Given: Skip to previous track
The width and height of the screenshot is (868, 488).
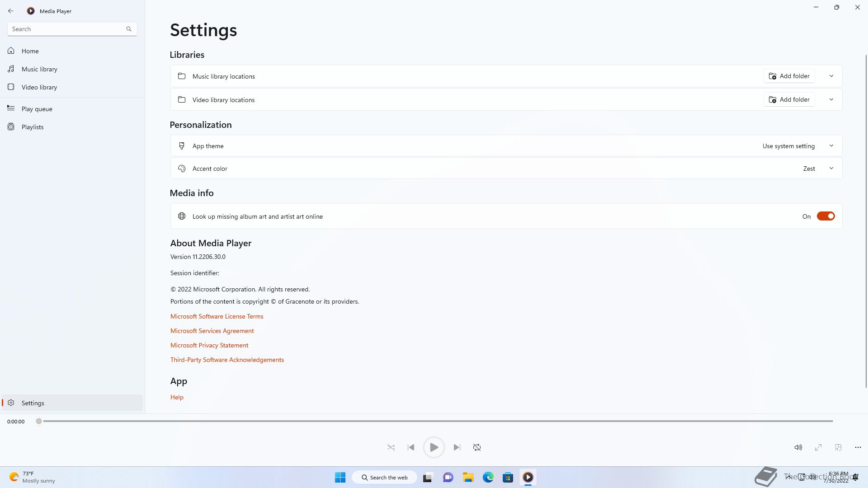Looking at the screenshot, I should (411, 447).
